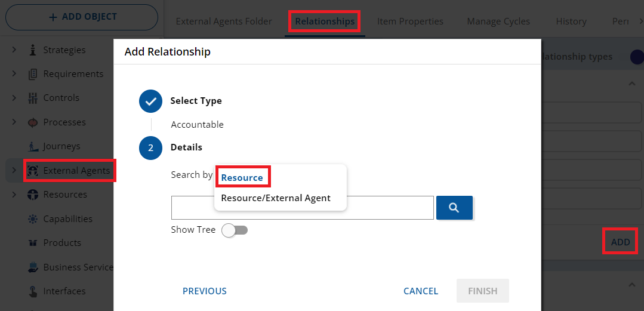This screenshot has height=311, width=644.
Task: Click the Products icon in sidebar
Action: [33, 243]
